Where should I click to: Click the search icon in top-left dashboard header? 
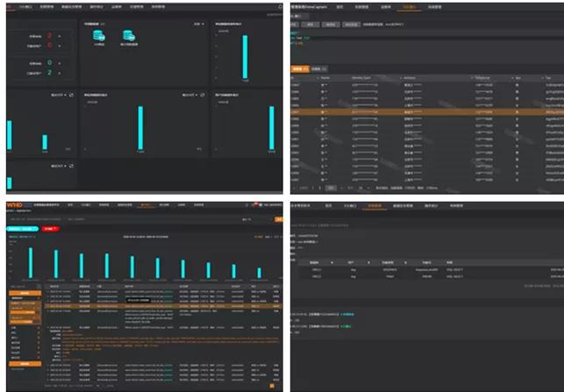(x=279, y=6)
